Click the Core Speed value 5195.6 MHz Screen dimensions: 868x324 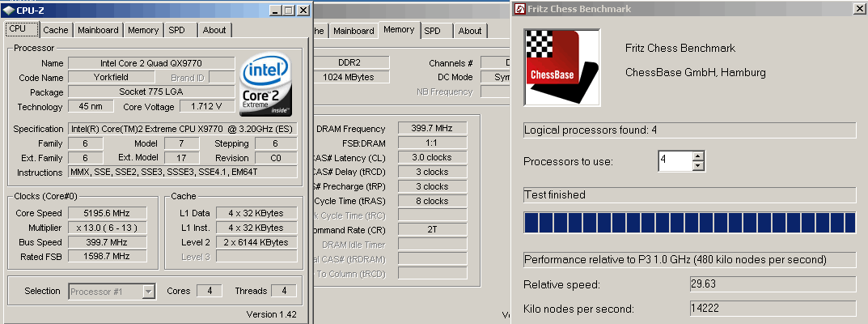108,213
